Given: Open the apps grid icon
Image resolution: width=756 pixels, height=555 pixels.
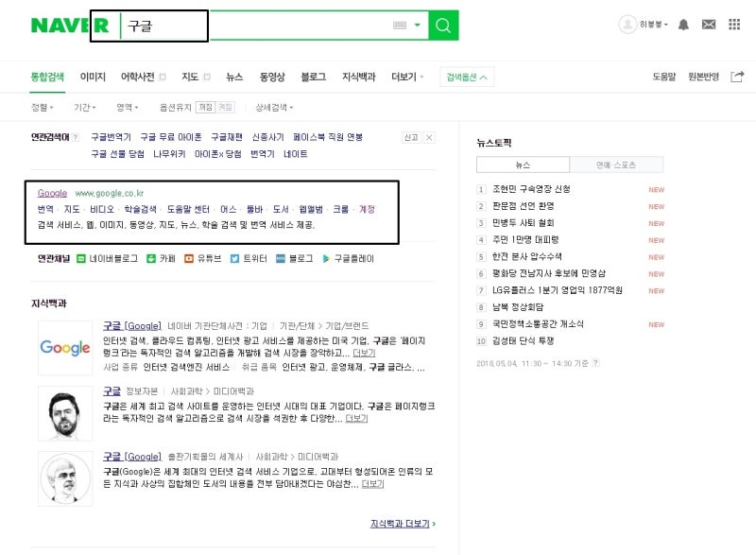Looking at the screenshot, I should pyautogui.click(x=734, y=24).
